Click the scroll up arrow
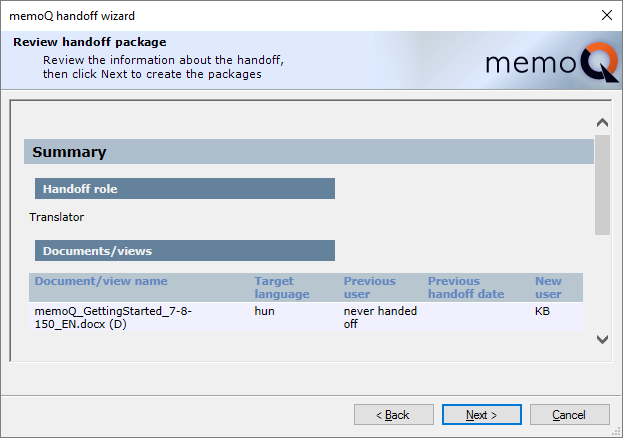 tap(602, 123)
